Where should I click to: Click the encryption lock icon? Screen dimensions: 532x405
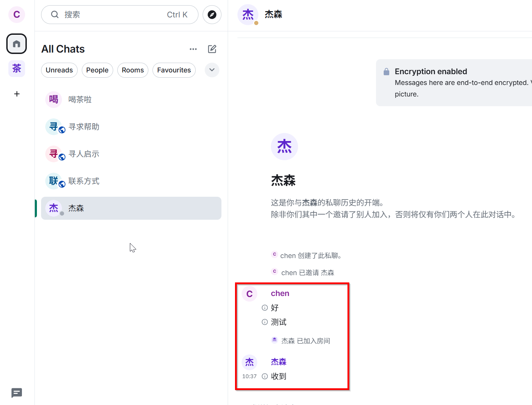[x=386, y=72]
